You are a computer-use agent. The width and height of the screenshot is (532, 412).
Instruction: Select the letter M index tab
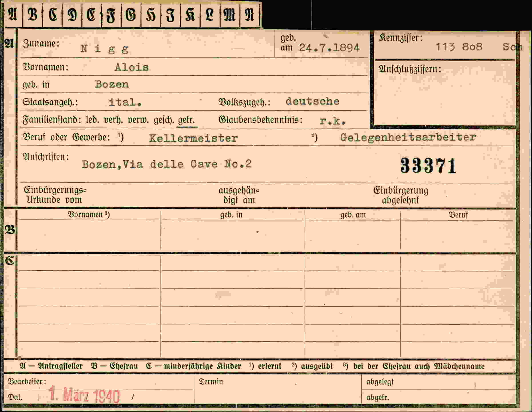pos(229,15)
